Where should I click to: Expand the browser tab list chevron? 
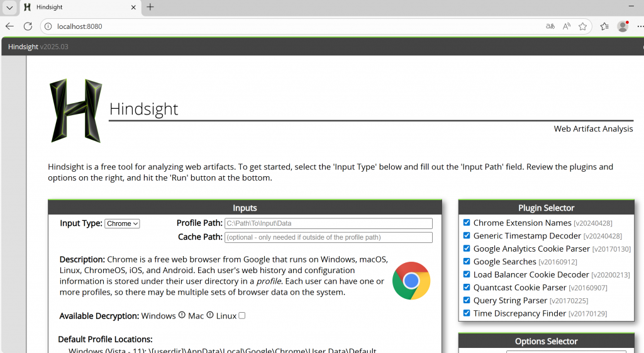pos(9,8)
